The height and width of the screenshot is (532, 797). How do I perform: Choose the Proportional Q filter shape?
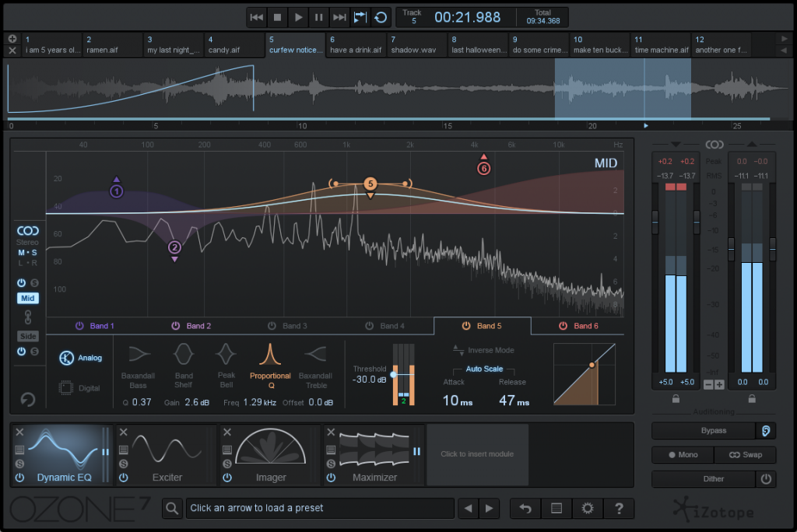[x=270, y=366]
